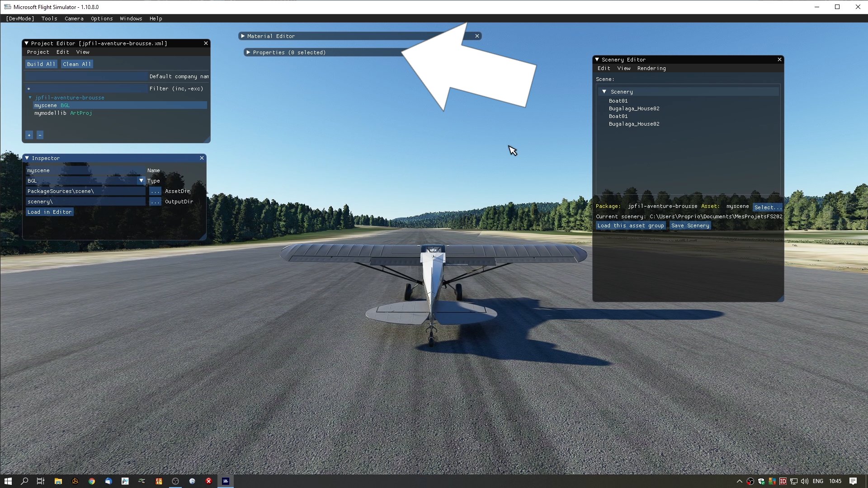Open Google Chrome from taskbar
Image resolution: width=868 pixels, height=488 pixels.
point(92,481)
